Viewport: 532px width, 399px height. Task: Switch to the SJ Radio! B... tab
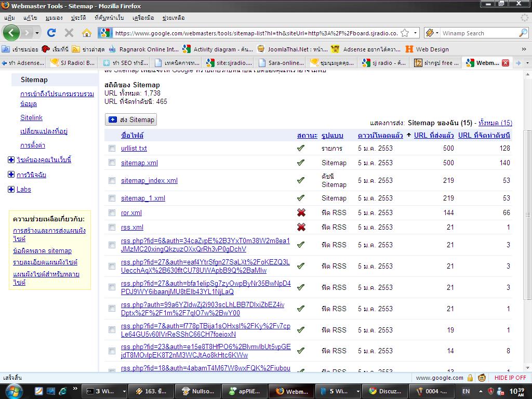pyautogui.click(x=72, y=63)
